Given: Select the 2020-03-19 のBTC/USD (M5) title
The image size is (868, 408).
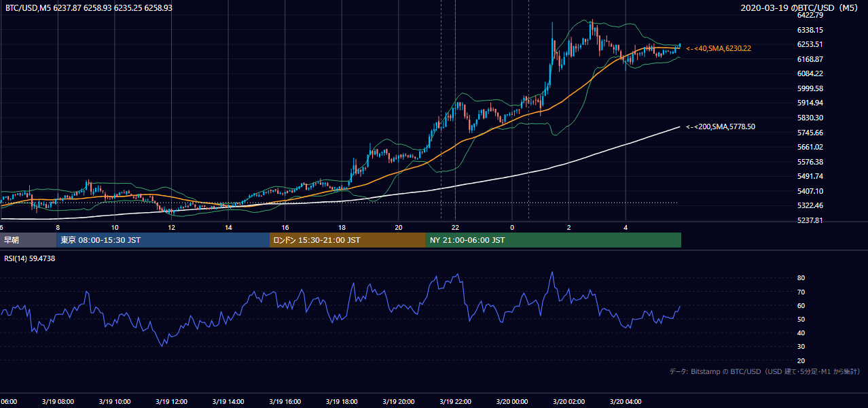Looking at the screenshot, I should click(800, 8).
